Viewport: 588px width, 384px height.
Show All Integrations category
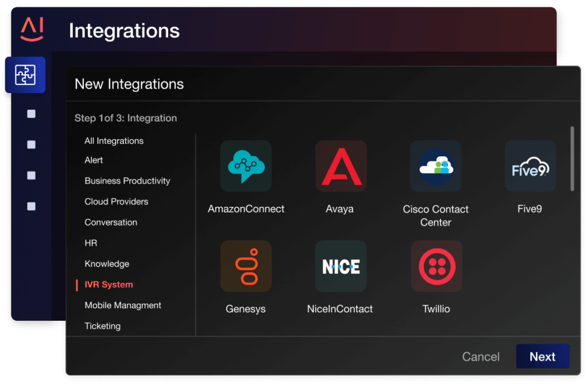tap(114, 141)
